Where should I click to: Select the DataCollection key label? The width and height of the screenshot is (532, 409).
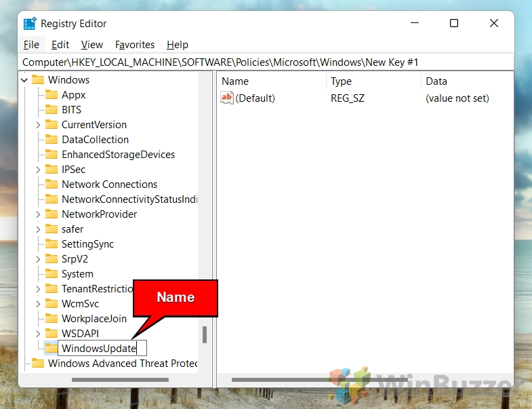pyautogui.click(x=96, y=140)
